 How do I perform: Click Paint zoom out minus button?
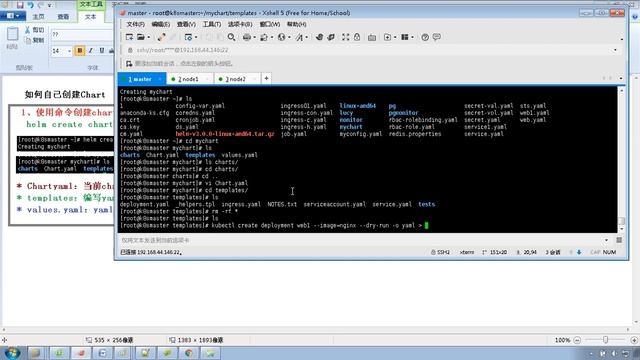[577, 340]
